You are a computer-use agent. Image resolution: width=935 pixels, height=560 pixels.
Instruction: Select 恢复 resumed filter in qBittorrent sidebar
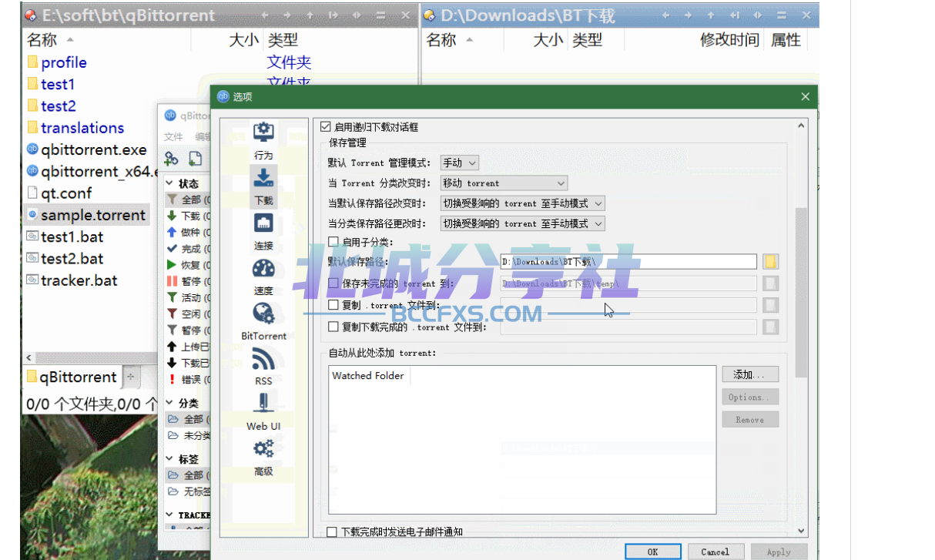click(189, 265)
